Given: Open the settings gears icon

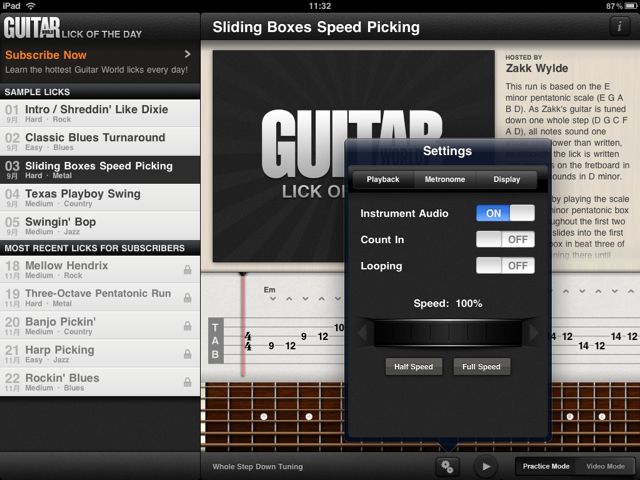Looking at the screenshot, I should 447,466.
